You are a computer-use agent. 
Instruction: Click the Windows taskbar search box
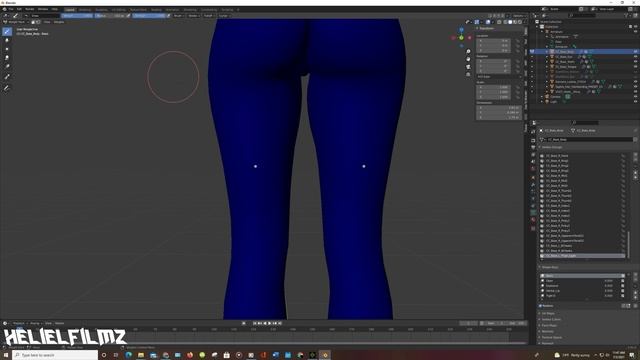tap(56, 355)
